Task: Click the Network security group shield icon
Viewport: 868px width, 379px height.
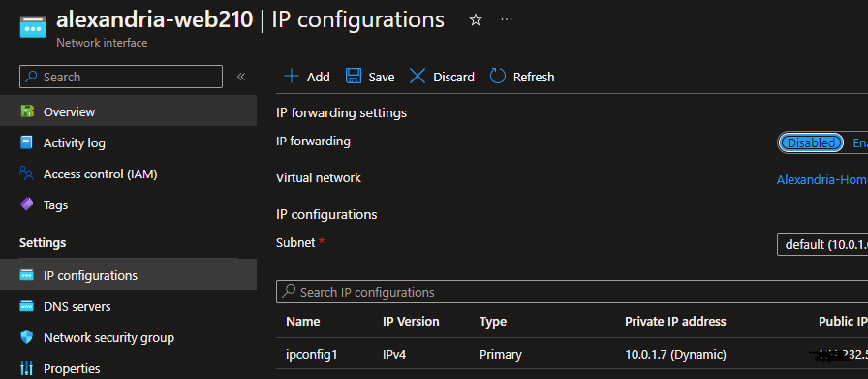Action: pyautogui.click(x=26, y=337)
